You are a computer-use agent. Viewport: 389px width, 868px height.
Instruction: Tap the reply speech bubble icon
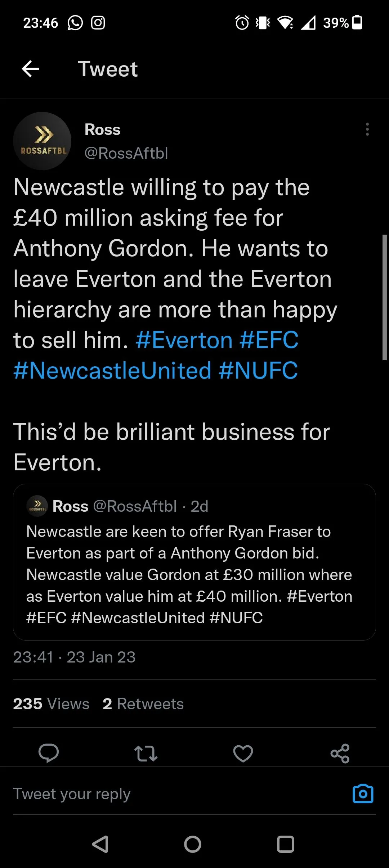49,753
